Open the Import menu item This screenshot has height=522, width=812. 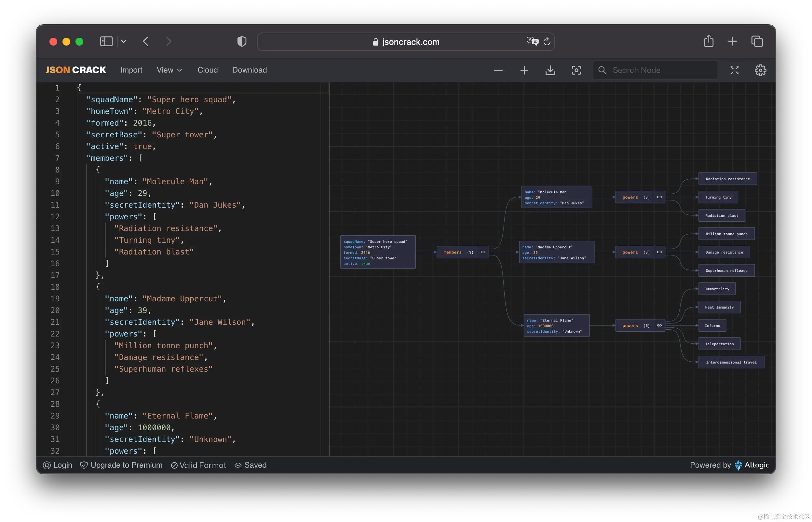click(131, 70)
